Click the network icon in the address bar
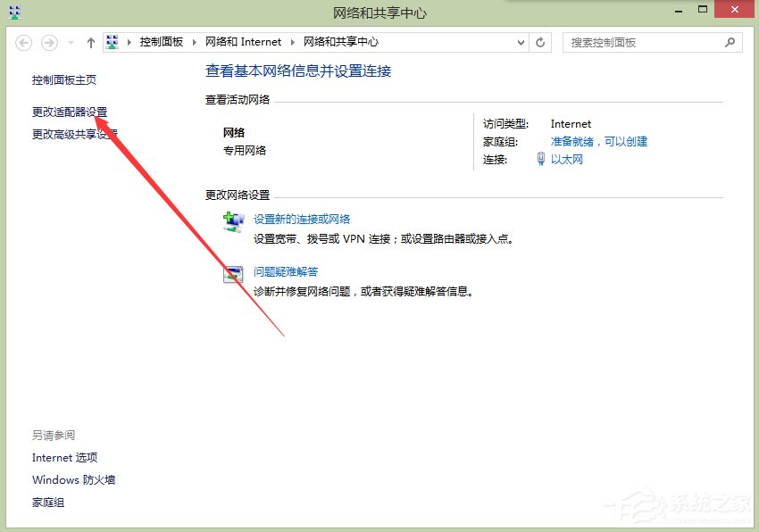This screenshot has width=759, height=532. [112, 41]
